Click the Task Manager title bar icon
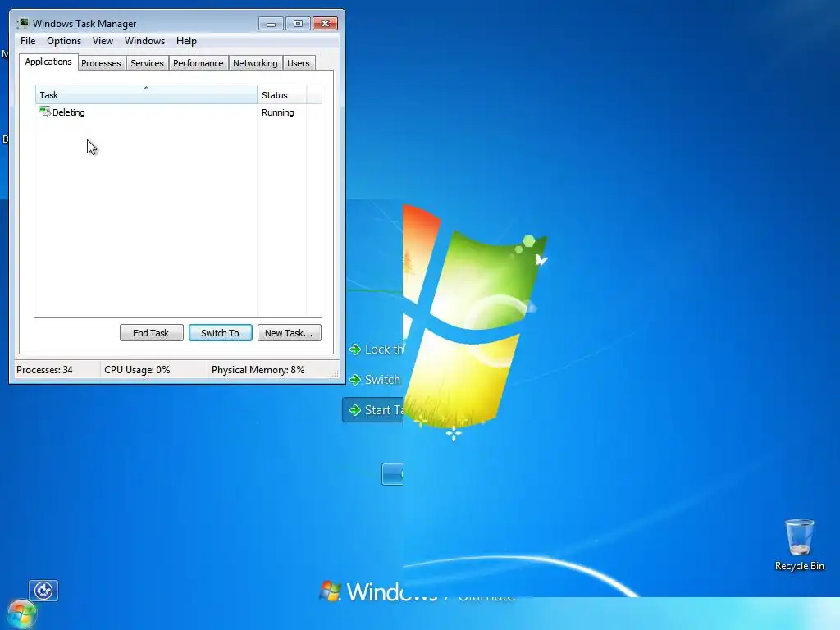The width and height of the screenshot is (840, 630). (23, 23)
